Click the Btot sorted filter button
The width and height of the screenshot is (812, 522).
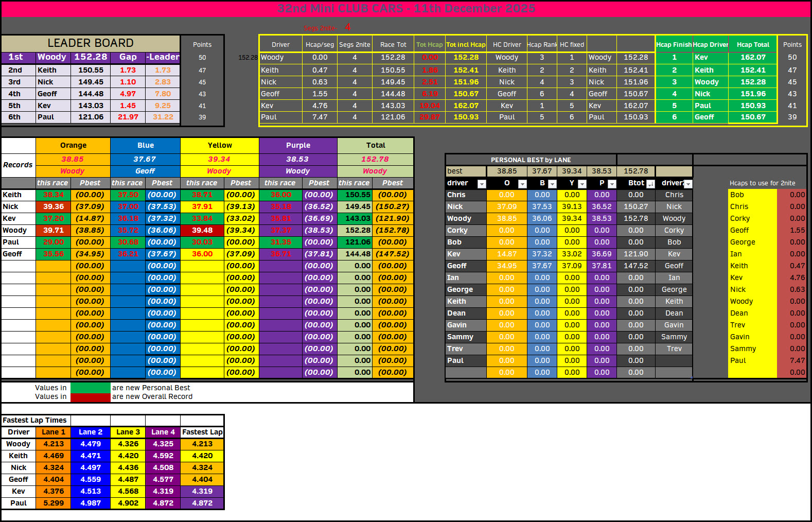click(650, 184)
